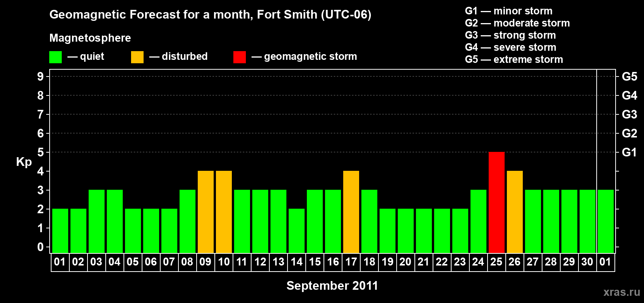Click the 'G2 — moderate storm' legend line
The image size is (644, 303).
click(x=517, y=23)
